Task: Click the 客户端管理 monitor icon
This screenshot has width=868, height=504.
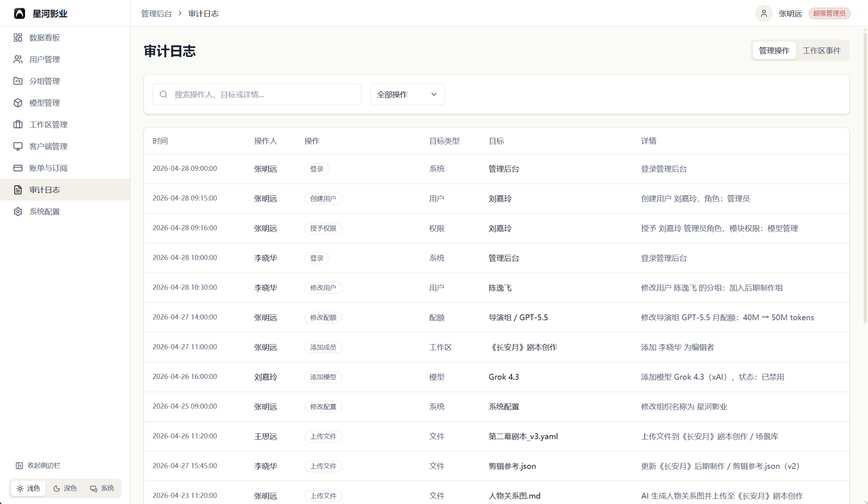Action: tap(18, 146)
